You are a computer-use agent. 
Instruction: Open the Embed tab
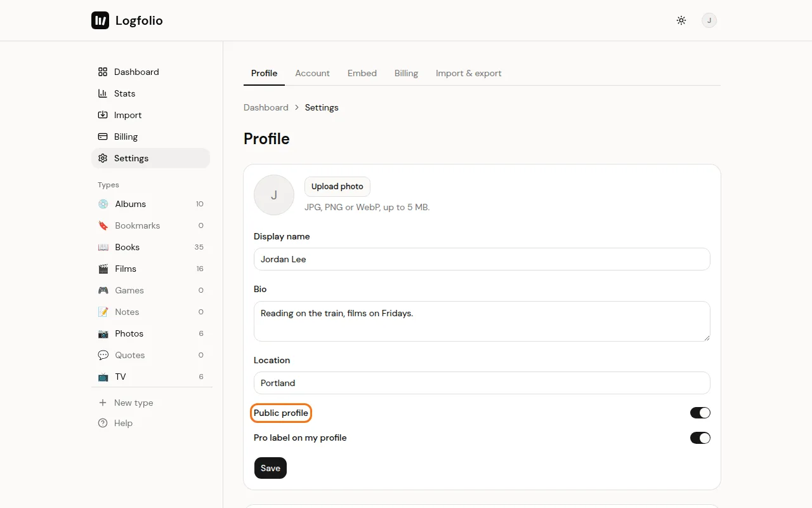(x=362, y=73)
